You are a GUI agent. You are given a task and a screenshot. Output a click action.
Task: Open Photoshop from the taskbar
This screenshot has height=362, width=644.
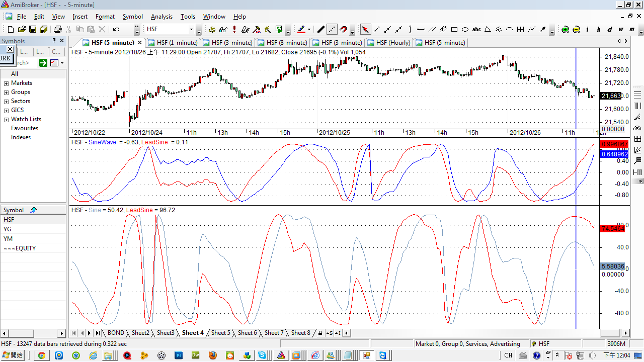[x=178, y=355]
